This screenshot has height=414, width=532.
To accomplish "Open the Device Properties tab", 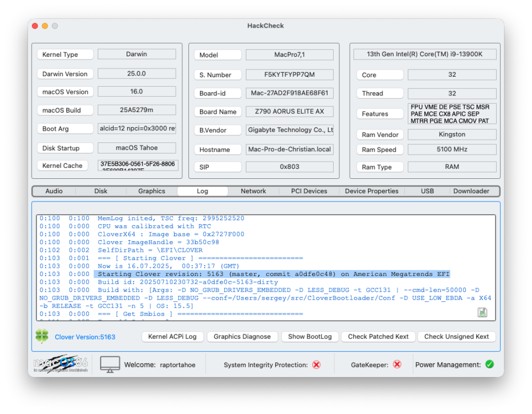I will 372,191.
